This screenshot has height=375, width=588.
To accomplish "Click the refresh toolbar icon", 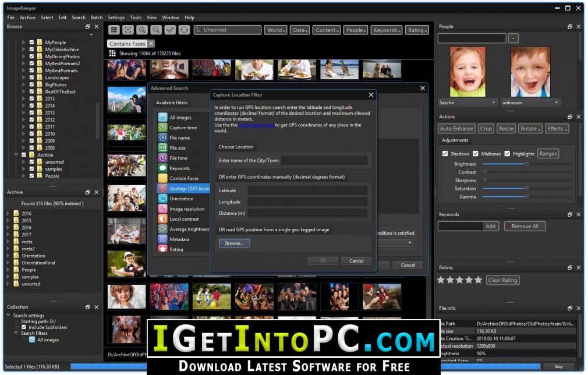I will point(184,30).
